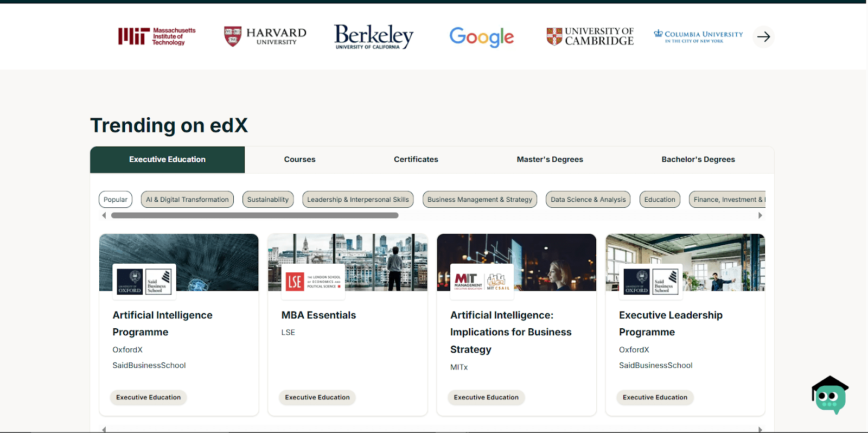The width and height of the screenshot is (868, 433).
Task: Open the Berkeley University of California logo
Action: [x=374, y=37]
